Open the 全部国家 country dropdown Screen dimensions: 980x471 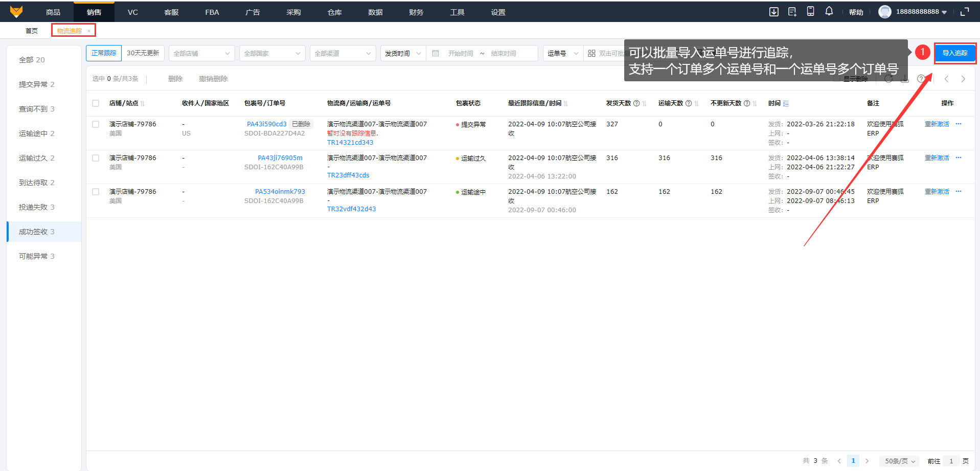click(272, 53)
